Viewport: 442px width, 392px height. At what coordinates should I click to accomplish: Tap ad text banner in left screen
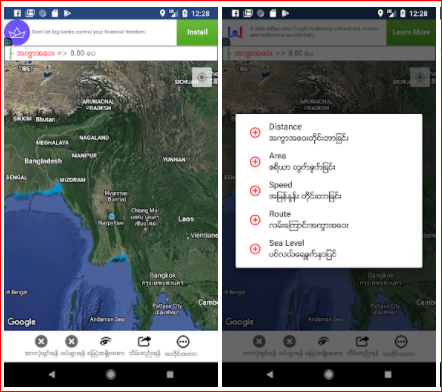point(89,32)
